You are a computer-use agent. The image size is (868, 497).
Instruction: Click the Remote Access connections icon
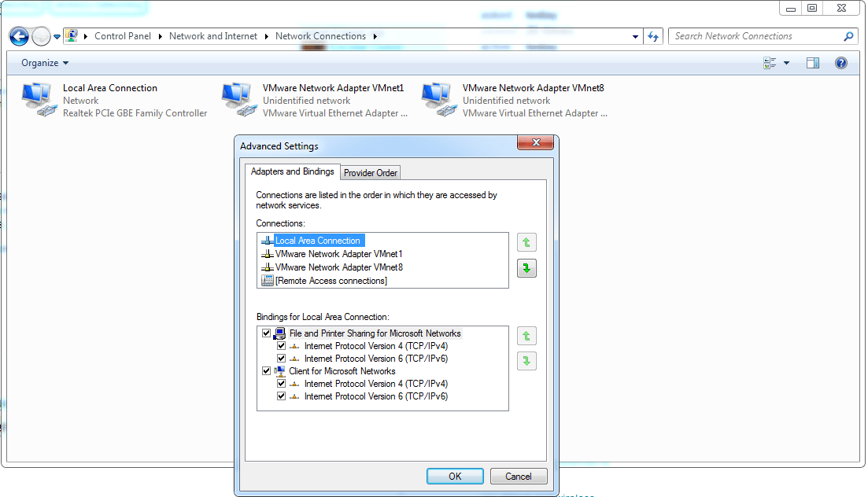click(268, 281)
